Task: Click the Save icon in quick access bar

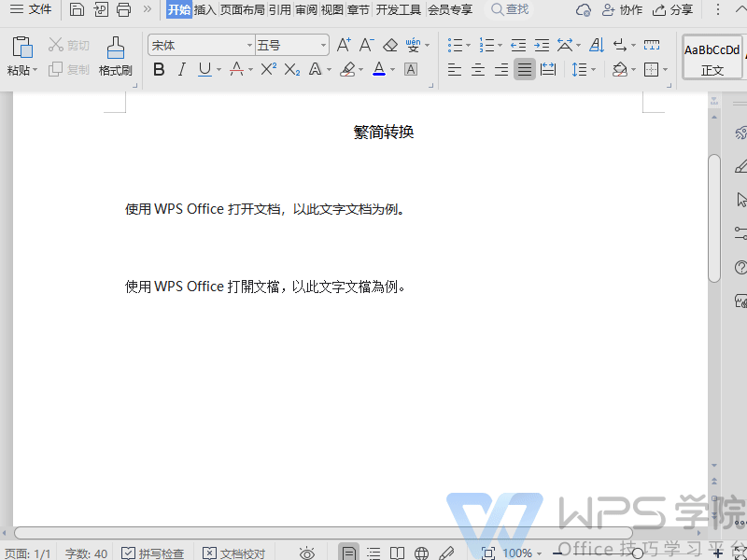Action: (x=77, y=9)
